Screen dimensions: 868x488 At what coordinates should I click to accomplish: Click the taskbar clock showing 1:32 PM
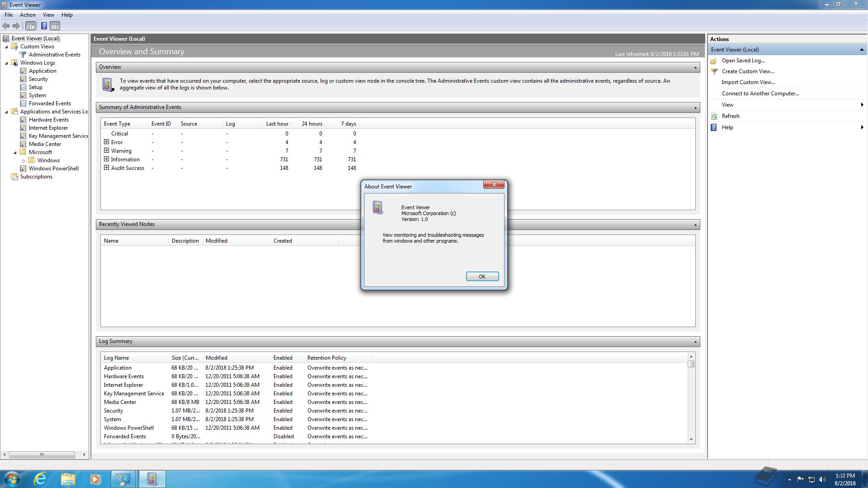[x=845, y=479]
